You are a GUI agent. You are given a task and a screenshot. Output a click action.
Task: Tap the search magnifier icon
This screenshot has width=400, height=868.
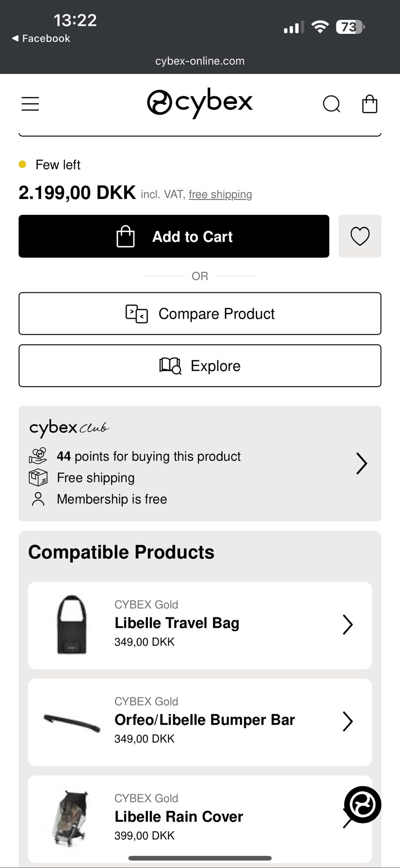click(332, 104)
